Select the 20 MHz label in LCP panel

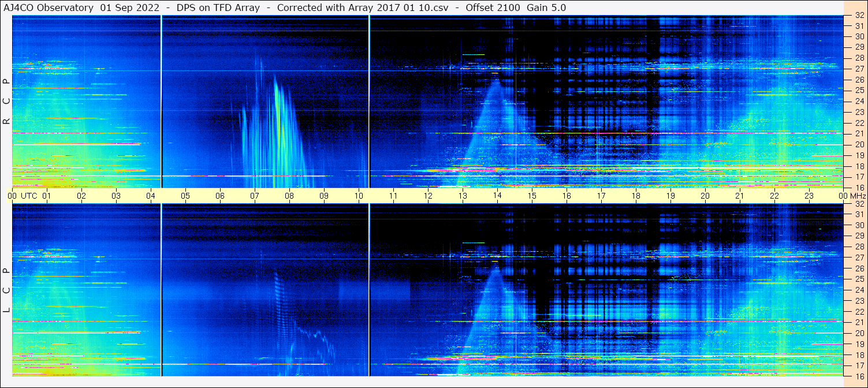pos(859,333)
